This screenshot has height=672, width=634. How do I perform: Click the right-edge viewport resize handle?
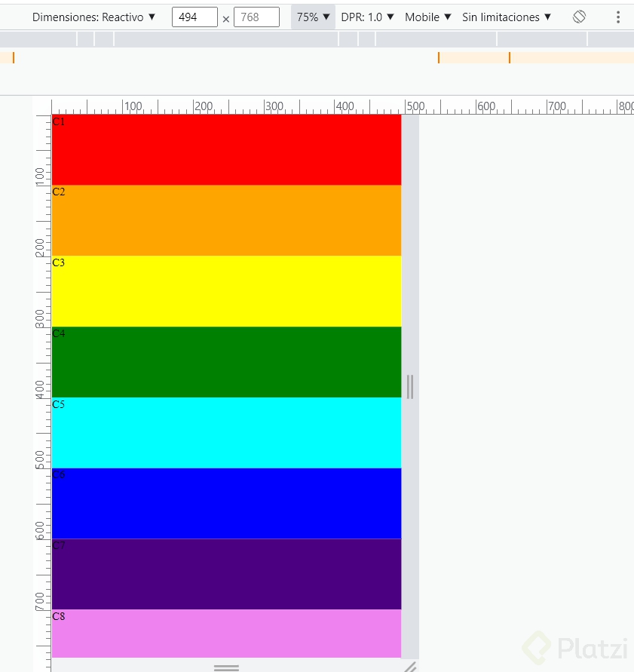(410, 387)
